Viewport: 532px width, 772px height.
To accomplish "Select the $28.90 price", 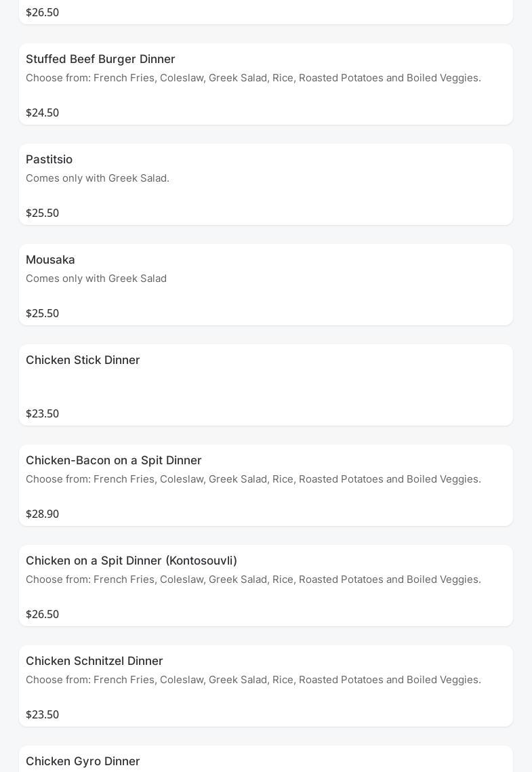I will 42,514.
